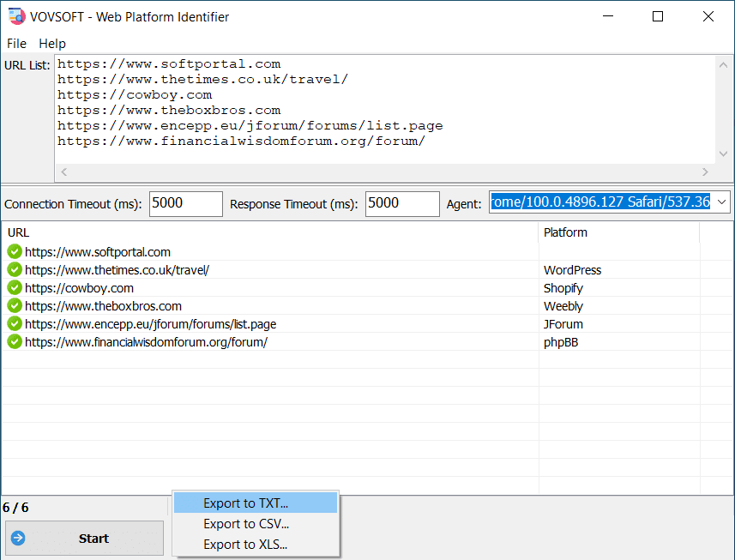
Task: Pick Export to XLS option
Action: tap(245, 545)
